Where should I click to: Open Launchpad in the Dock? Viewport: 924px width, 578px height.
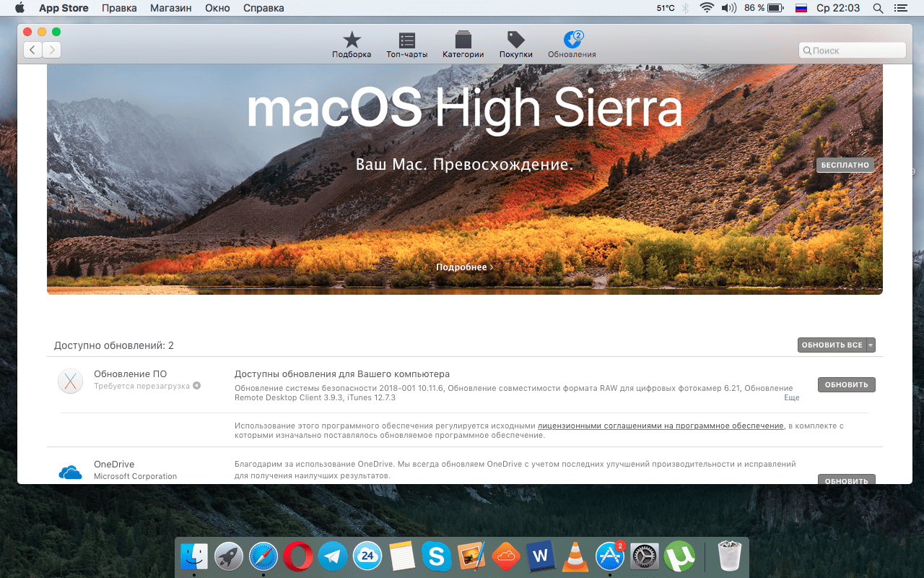tap(229, 556)
